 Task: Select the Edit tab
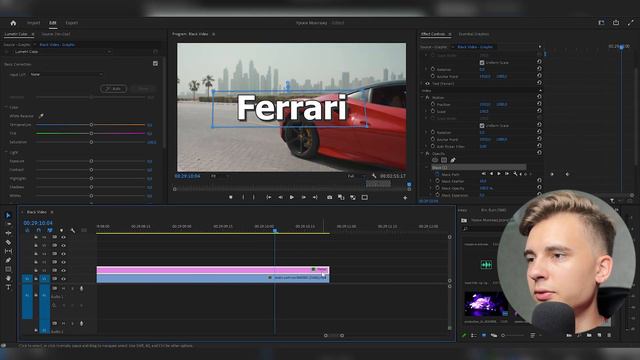[x=53, y=23]
